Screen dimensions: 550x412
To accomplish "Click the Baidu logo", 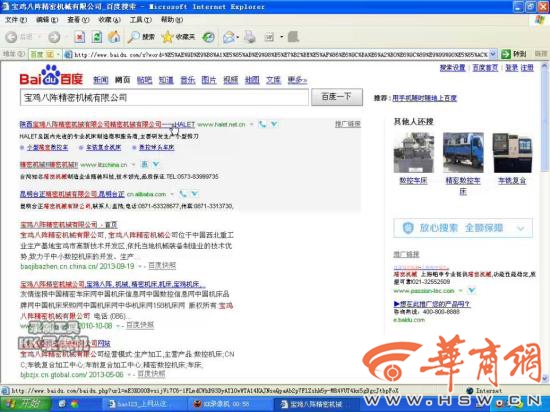I will pos(51,75).
